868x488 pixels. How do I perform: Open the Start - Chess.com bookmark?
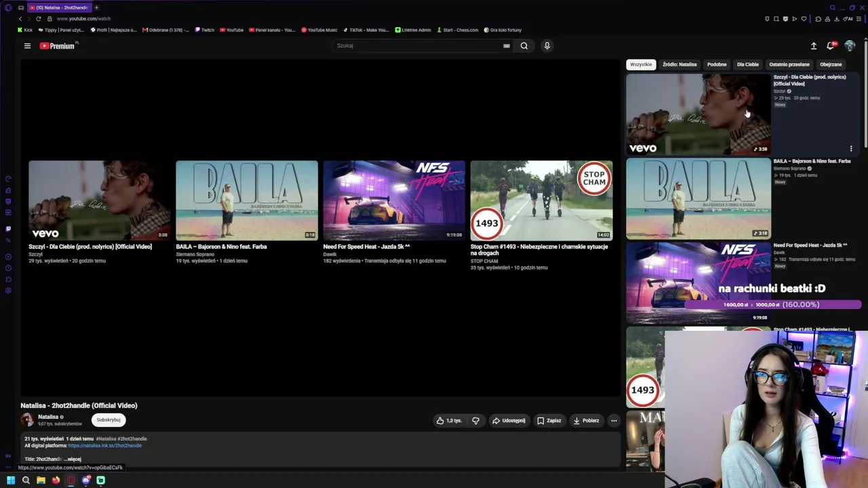(458, 30)
